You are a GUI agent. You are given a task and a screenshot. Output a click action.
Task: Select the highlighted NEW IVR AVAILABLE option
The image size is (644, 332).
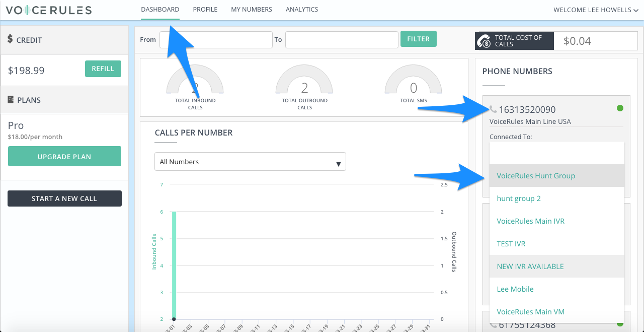(x=530, y=266)
